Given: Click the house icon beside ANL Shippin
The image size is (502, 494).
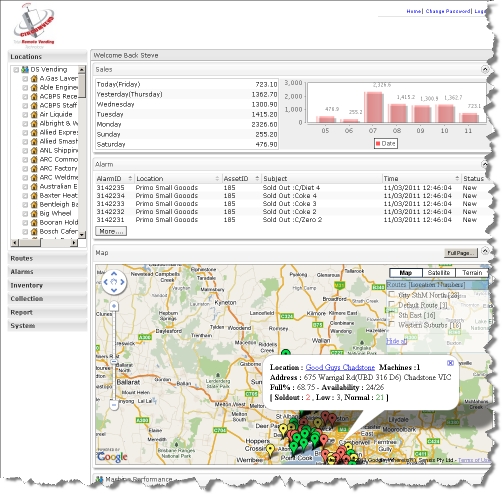Looking at the screenshot, I should [x=34, y=151].
